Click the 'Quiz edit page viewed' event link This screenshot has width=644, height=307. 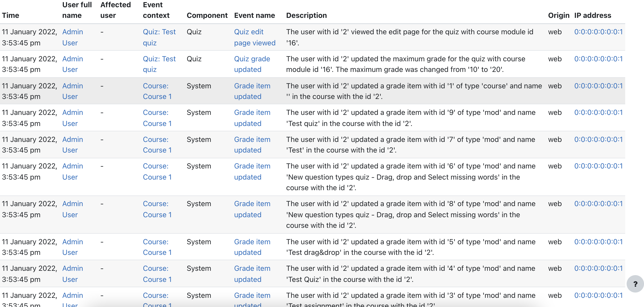(255, 37)
